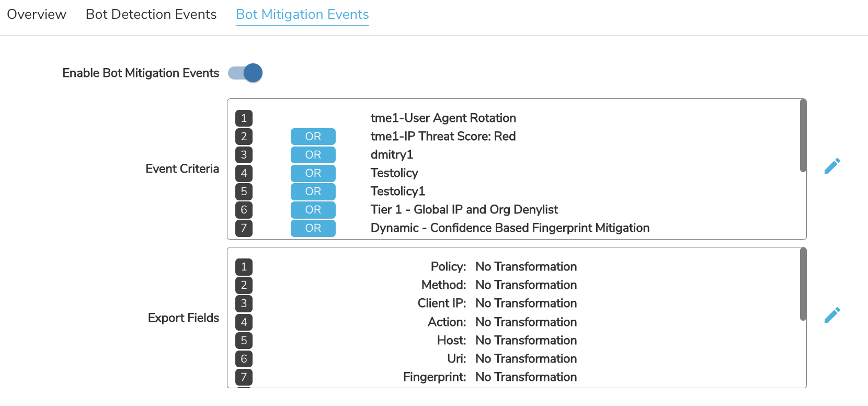The width and height of the screenshot is (868, 406).
Task: Select the Policy No Transformation export field
Action: (x=504, y=267)
